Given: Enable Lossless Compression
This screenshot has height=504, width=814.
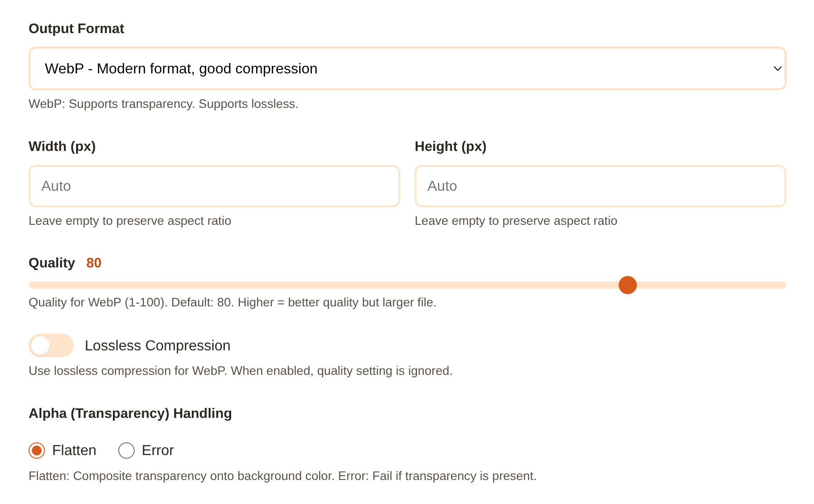Looking at the screenshot, I should click(51, 345).
